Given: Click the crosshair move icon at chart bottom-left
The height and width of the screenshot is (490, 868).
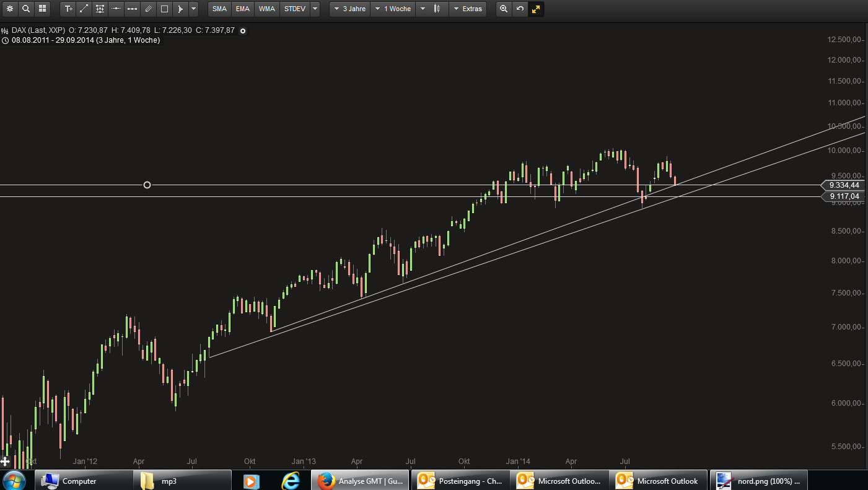Looking at the screenshot, I should pos(5,462).
